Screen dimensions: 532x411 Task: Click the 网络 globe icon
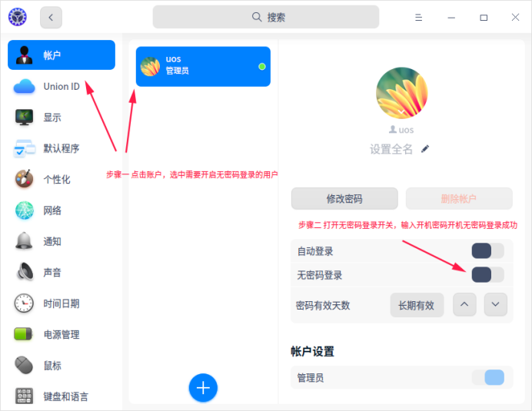[x=24, y=210]
